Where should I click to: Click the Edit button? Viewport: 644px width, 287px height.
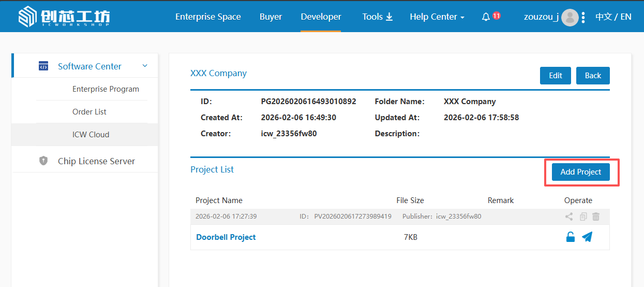[x=555, y=76]
